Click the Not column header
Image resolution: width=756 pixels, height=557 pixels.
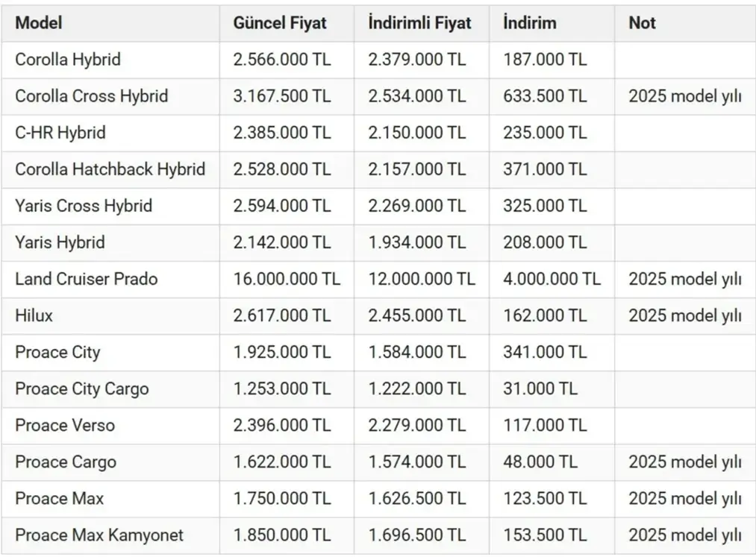pyautogui.click(x=642, y=23)
